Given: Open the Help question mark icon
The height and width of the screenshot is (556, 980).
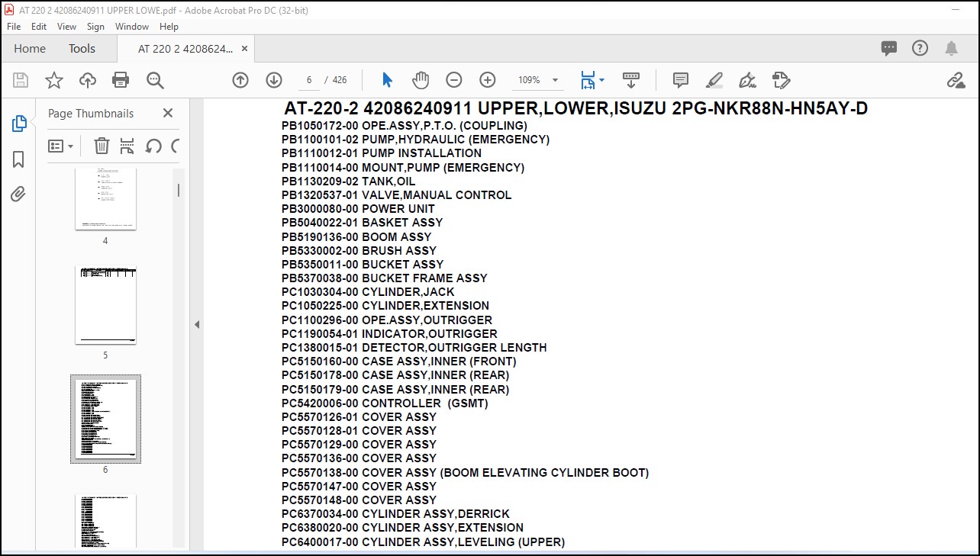Looking at the screenshot, I should [x=920, y=48].
